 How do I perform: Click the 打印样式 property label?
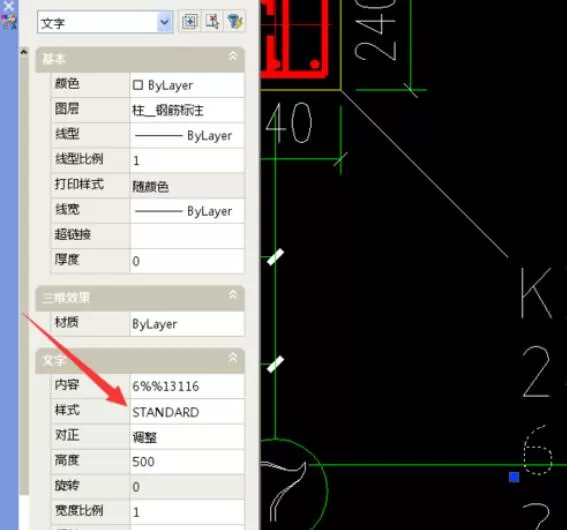pyautogui.click(x=79, y=184)
